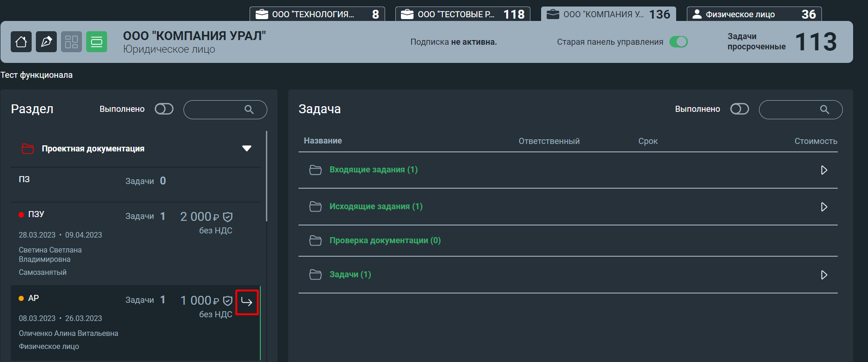Click the search icon in Задача panel
868x362 pixels.
[825, 109]
